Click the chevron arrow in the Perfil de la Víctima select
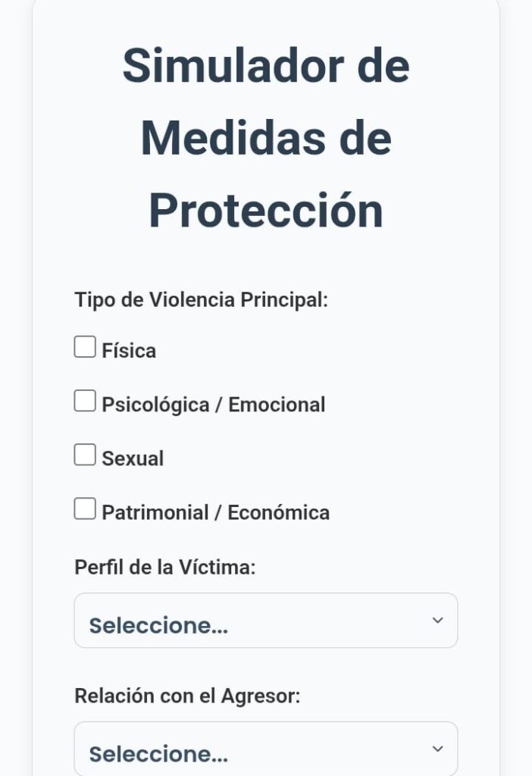Image resolution: width=532 pixels, height=776 pixels. point(437,621)
